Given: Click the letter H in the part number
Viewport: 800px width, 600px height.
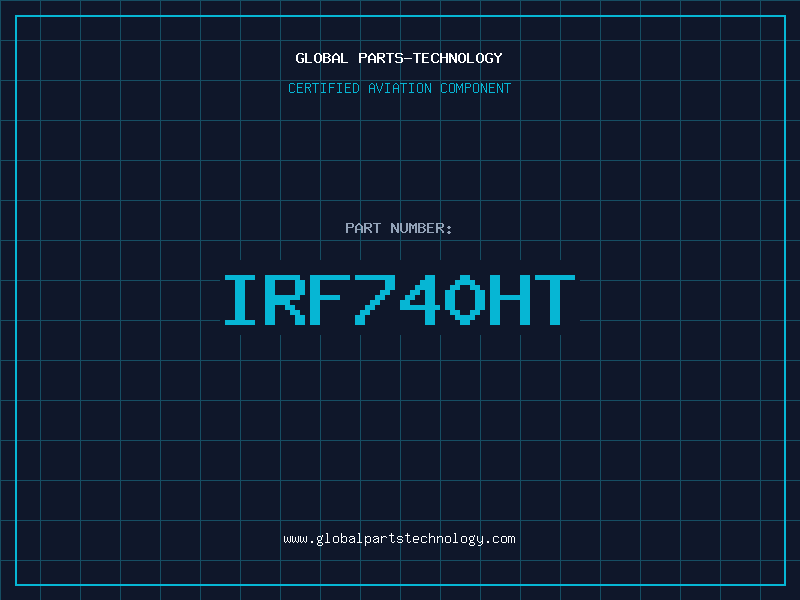Looking at the screenshot, I should click(x=510, y=300).
